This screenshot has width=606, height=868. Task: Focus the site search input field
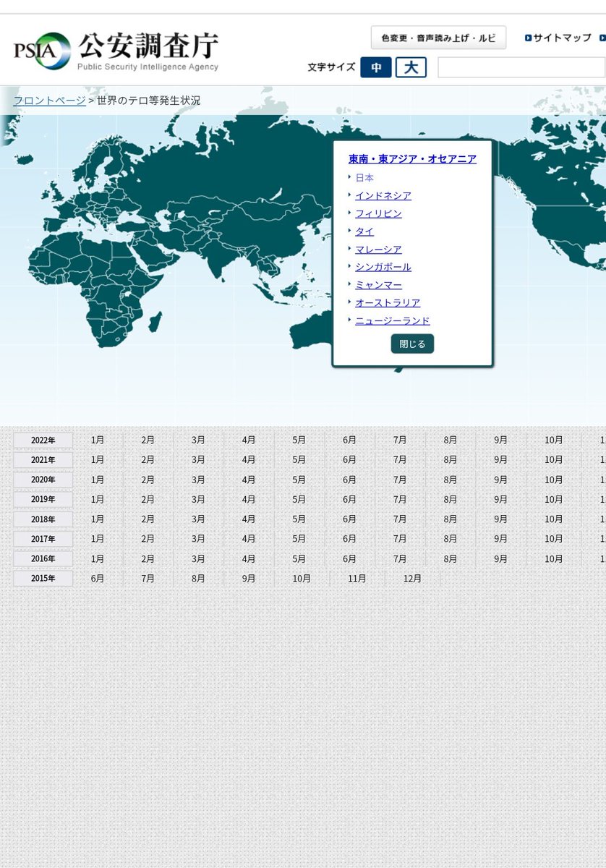(521, 67)
